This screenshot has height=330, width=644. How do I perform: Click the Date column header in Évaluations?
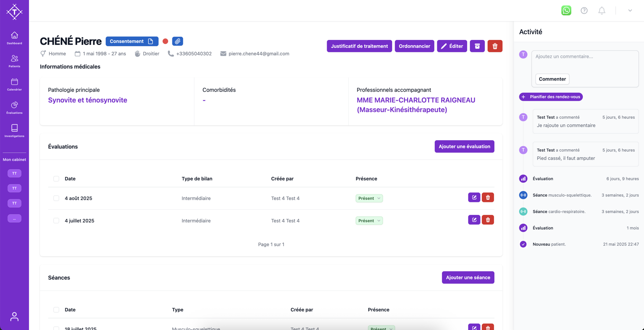click(70, 179)
